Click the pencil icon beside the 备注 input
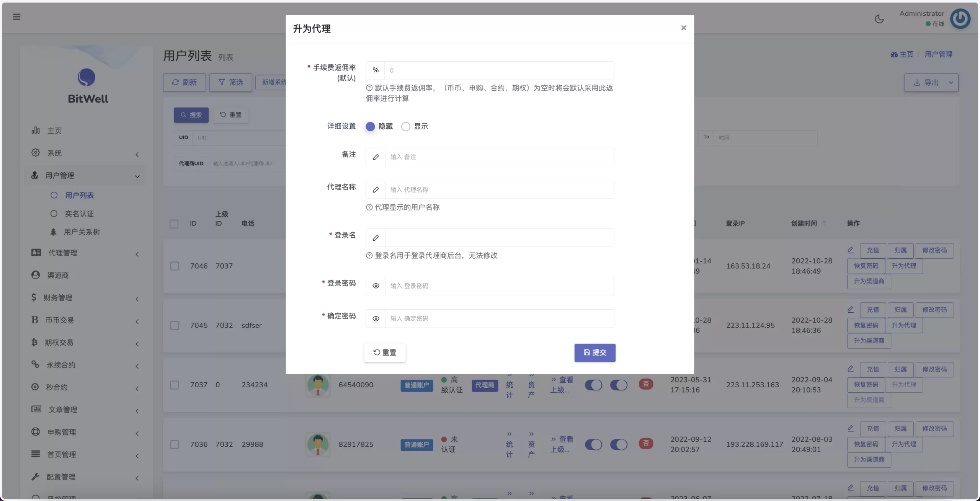Screen dimensions: 980x501 pyautogui.click(x=375, y=157)
